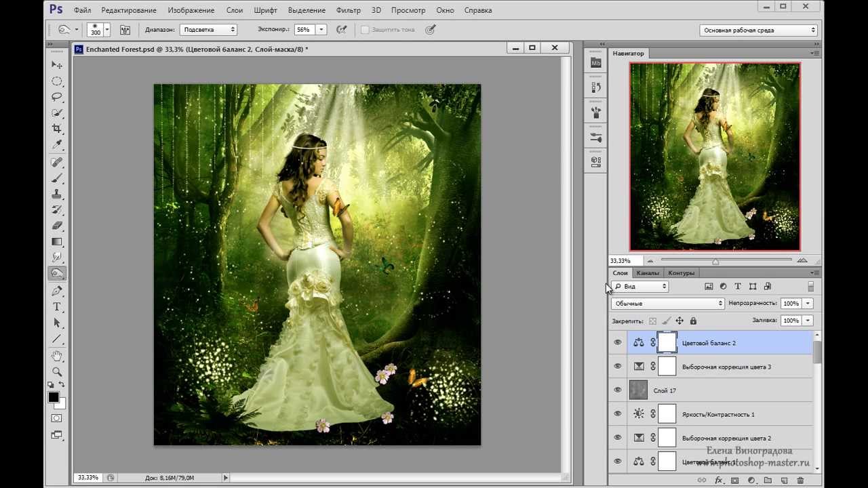Click the Слой 17 layer thumbnail

(638, 390)
